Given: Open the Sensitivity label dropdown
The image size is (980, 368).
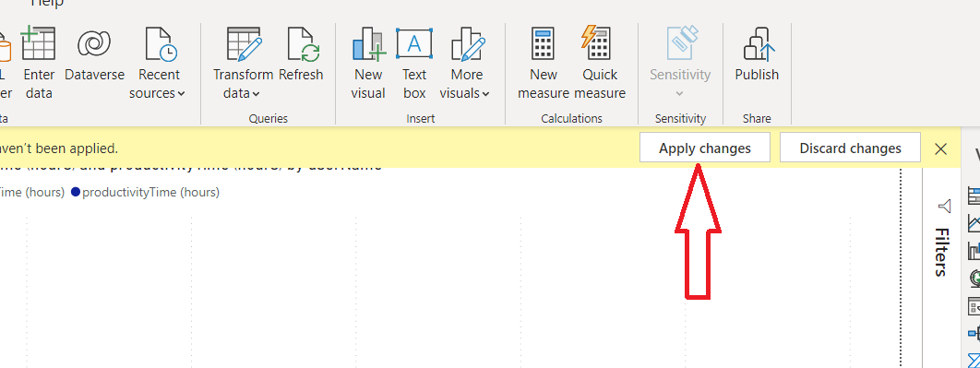Looking at the screenshot, I should pos(680,63).
